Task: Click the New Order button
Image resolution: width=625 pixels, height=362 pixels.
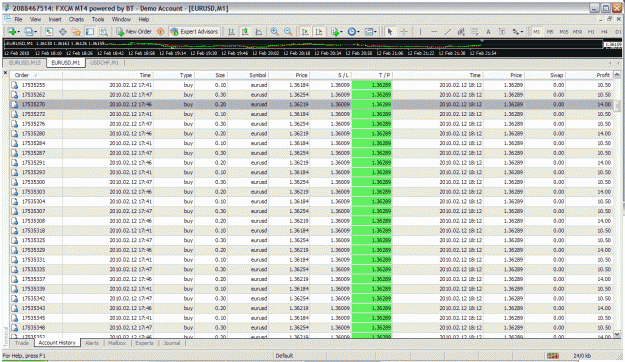Action: click(134, 31)
